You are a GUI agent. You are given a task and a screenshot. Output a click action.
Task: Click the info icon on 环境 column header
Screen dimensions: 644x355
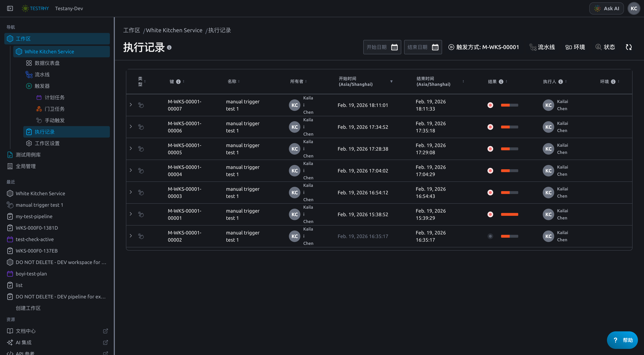(x=613, y=82)
